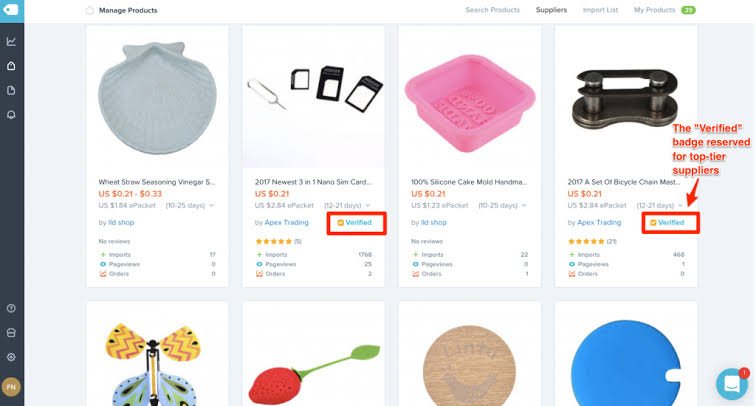756x406 pixels.
Task: Switch to the Search Products tab
Action: (492, 10)
